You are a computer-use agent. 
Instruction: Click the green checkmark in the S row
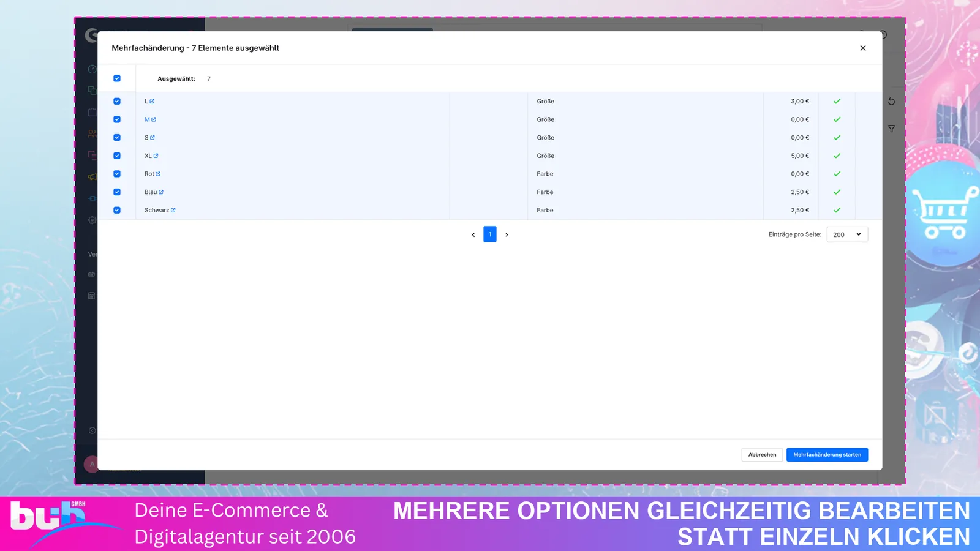tap(837, 138)
